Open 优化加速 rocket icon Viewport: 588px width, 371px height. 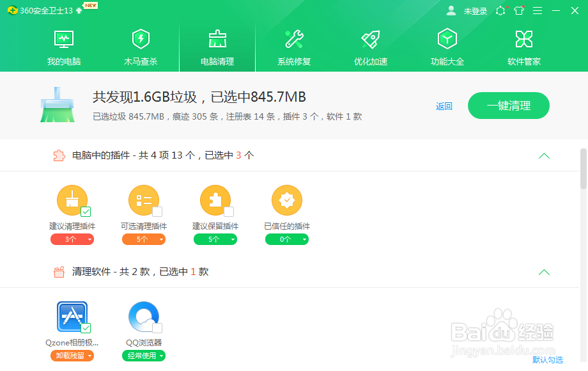(371, 39)
